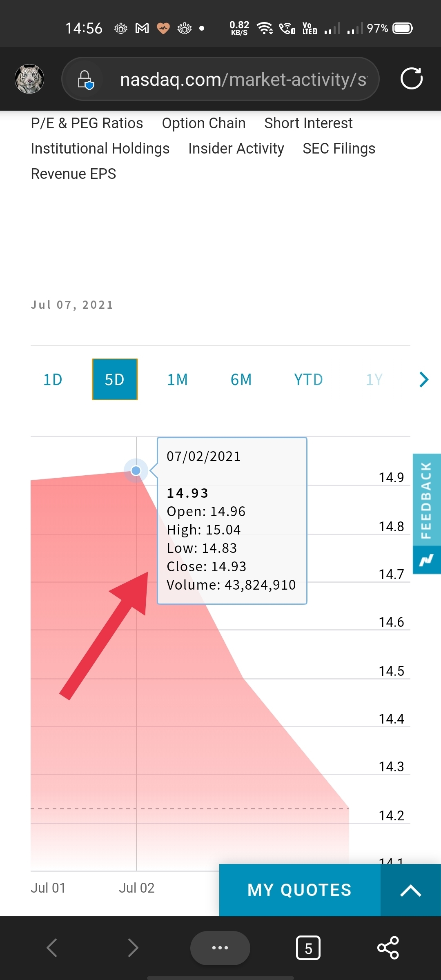Expand the My Quotes panel chevron
441x980 pixels.
(410, 890)
